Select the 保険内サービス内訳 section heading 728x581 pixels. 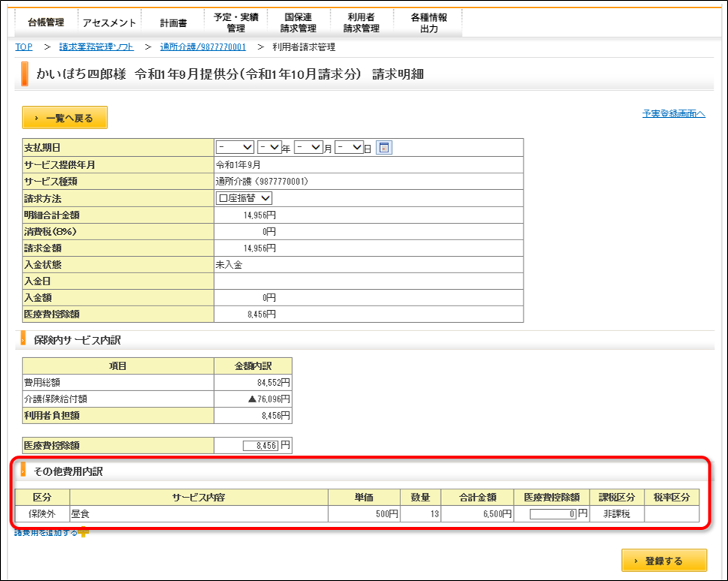pyautogui.click(x=77, y=340)
